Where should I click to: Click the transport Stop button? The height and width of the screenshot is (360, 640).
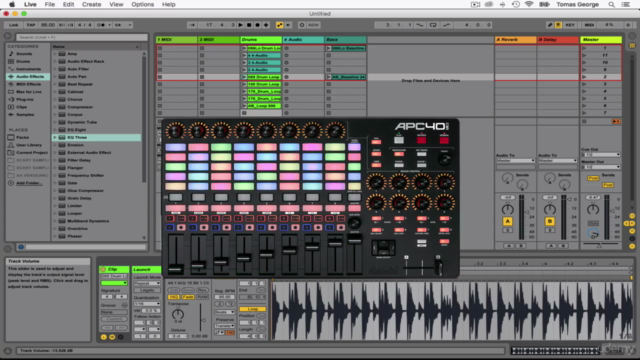(249, 25)
